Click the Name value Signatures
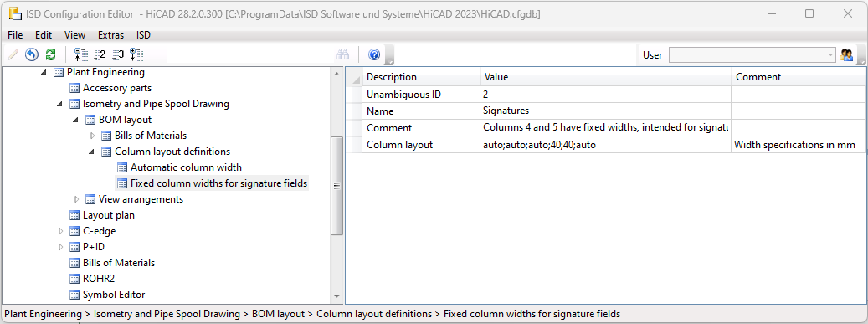The width and height of the screenshot is (868, 324). pyautogui.click(x=606, y=111)
